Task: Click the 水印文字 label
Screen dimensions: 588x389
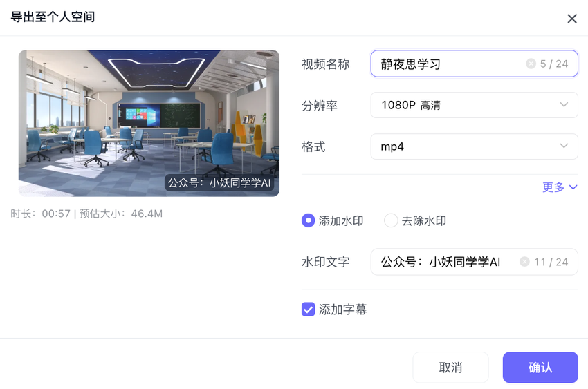Action: [325, 262]
